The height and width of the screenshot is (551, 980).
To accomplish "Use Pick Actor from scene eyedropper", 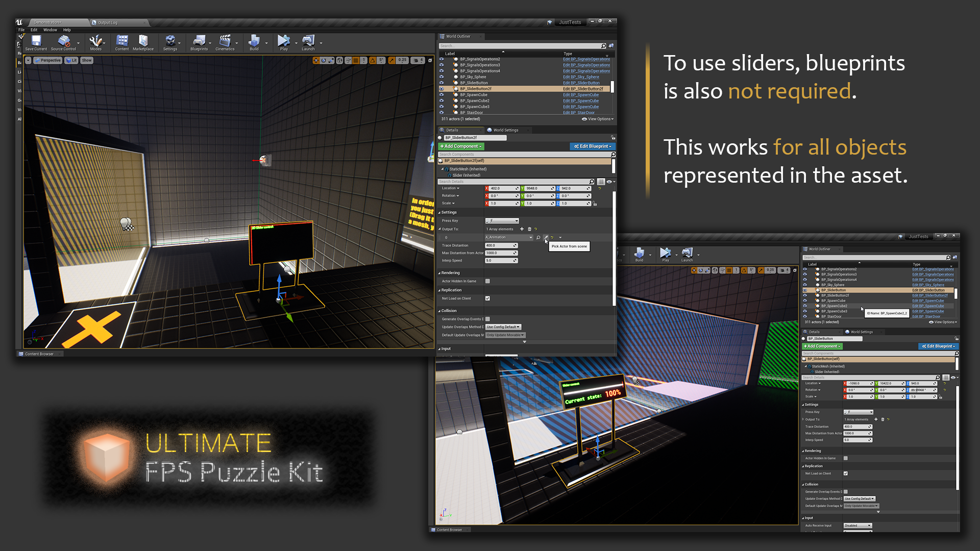I will click(x=545, y=238).
